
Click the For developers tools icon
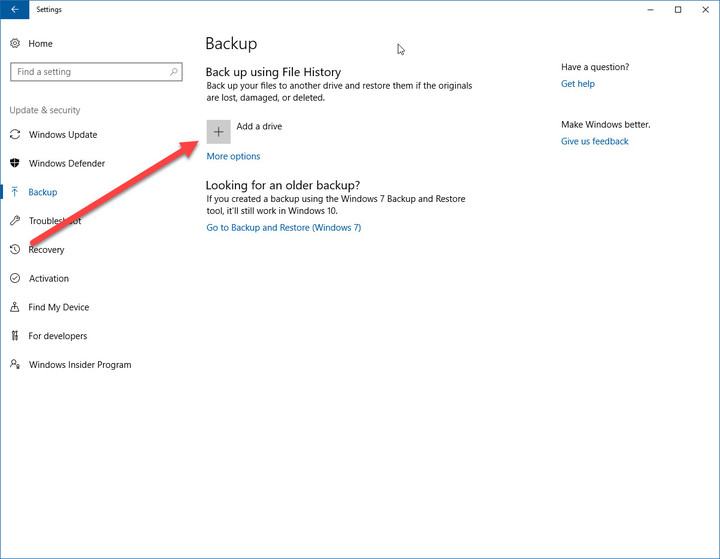tap(15, 336)
